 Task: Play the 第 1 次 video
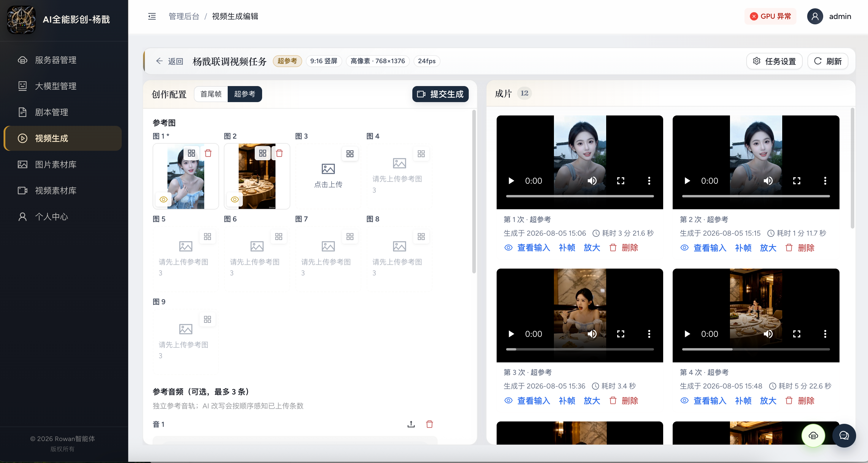click(x=511, y=181)
